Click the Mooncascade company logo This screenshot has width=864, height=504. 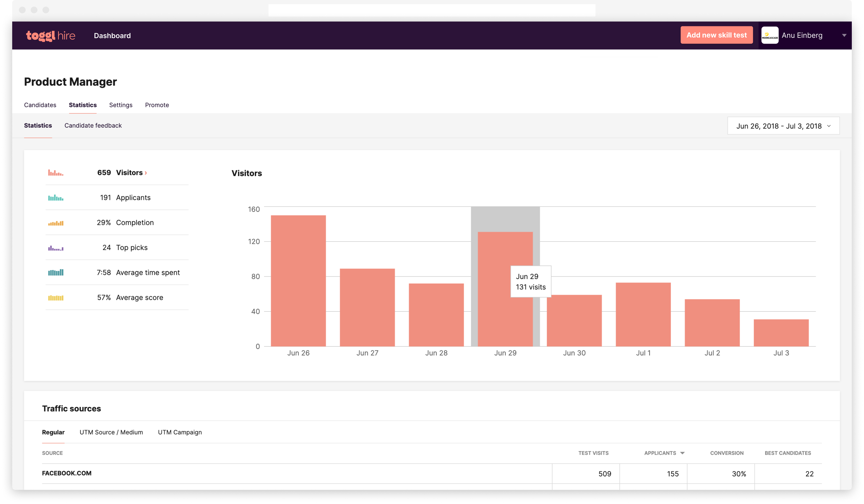[770, 35]
